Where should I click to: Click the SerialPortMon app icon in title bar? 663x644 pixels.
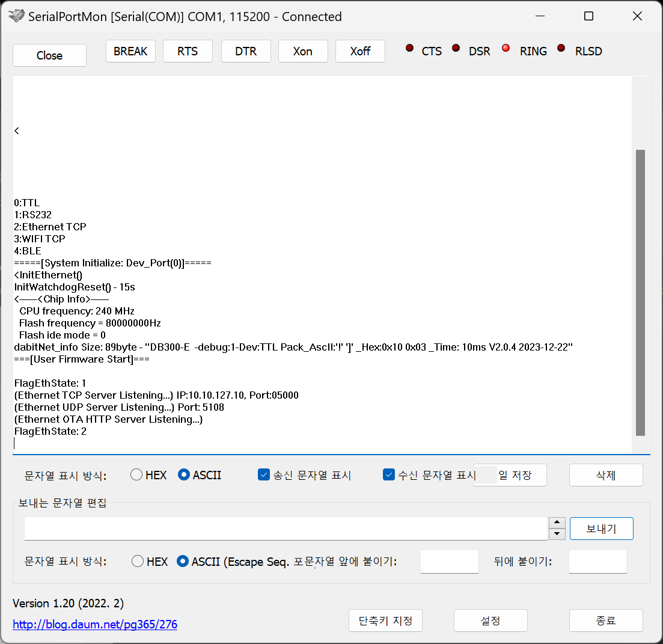[x=17, y=16]
